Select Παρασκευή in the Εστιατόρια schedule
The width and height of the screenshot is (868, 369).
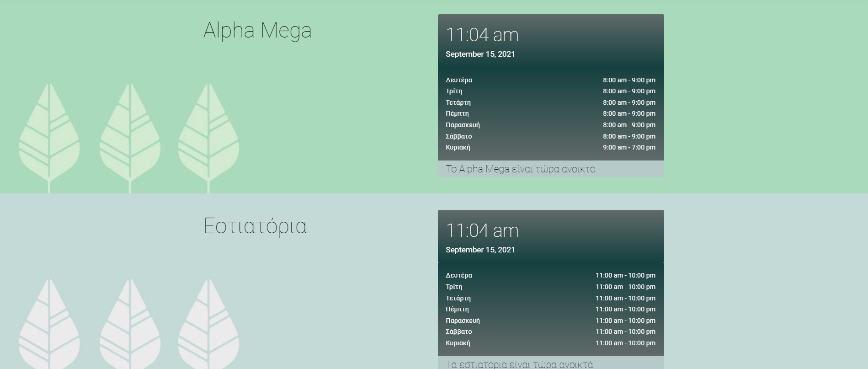coord(463,321)
